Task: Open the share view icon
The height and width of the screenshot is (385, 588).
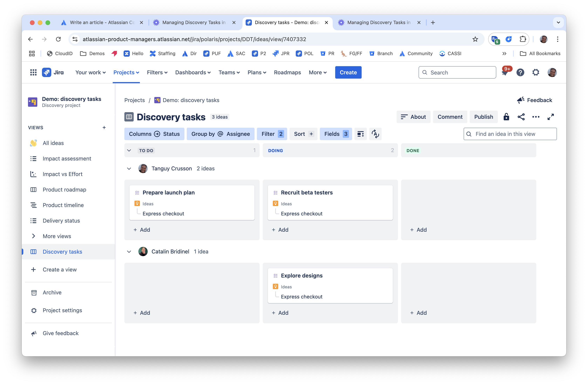Action: click(x=521, y=117)
